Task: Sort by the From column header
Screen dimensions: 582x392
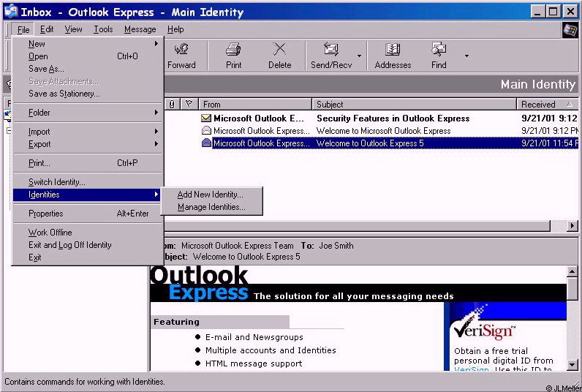Action: point(255,105)
